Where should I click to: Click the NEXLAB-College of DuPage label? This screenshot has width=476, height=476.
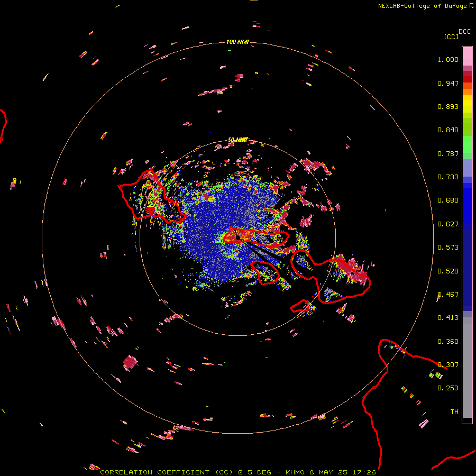point(423,6)
